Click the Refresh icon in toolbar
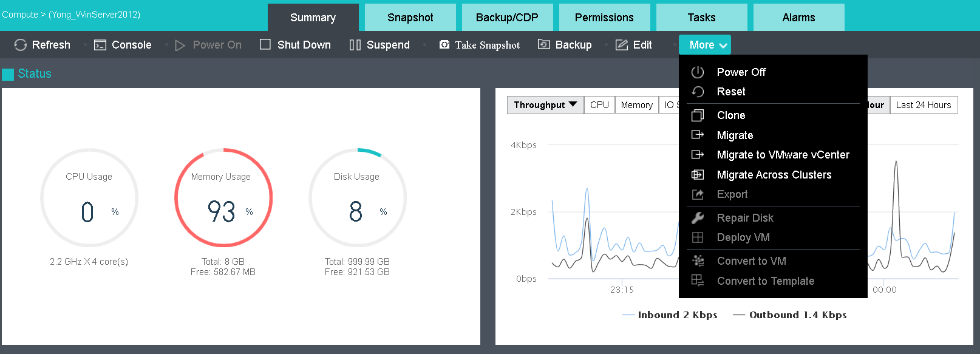 pyautogui.click(x=21, y=45)
